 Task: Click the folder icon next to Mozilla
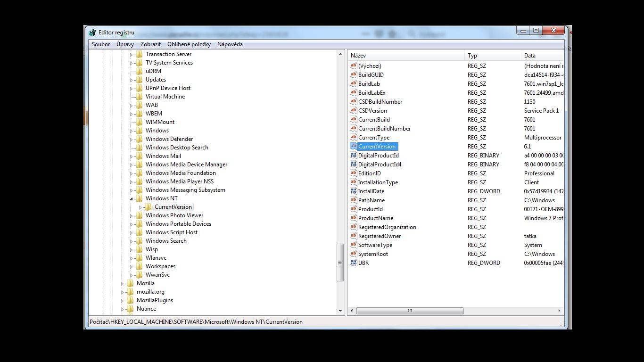pos(130,283)
